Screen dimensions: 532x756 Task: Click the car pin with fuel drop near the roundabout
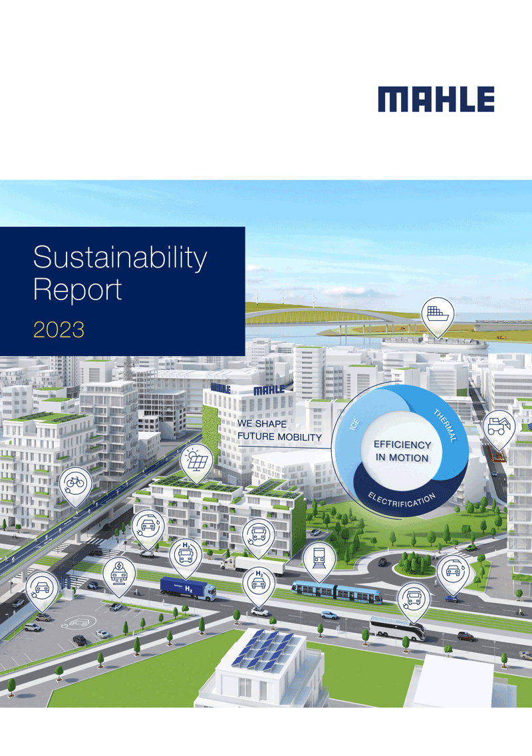pos(454,570)
